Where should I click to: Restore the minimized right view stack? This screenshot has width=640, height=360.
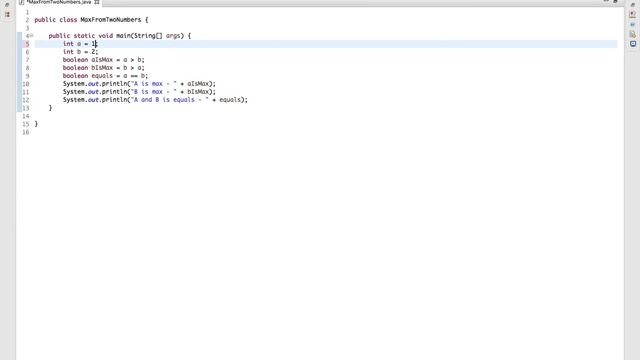pyautogui.click(x=633, y=5)
